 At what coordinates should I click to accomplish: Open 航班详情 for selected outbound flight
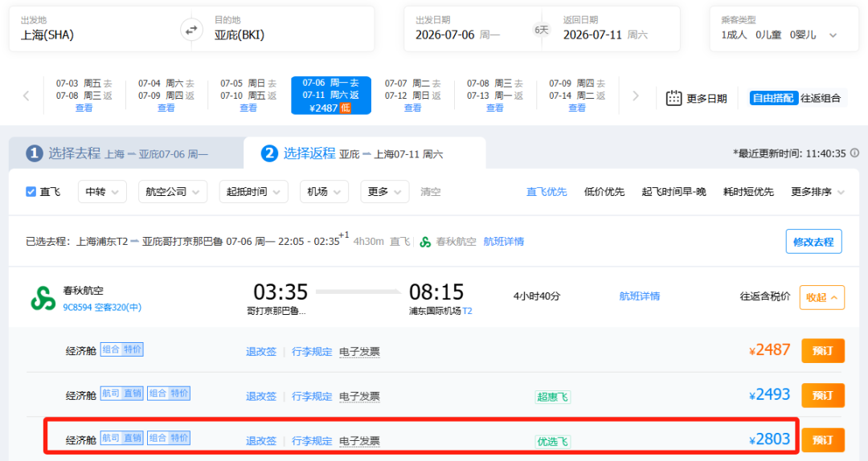point(503,241)
